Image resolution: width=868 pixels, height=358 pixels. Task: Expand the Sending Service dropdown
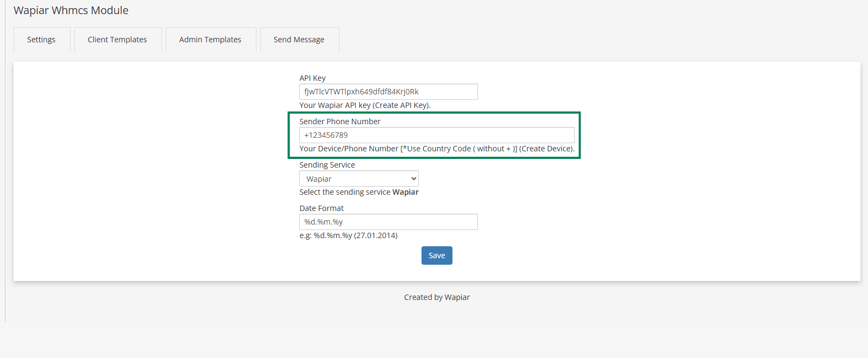[359, 179]
